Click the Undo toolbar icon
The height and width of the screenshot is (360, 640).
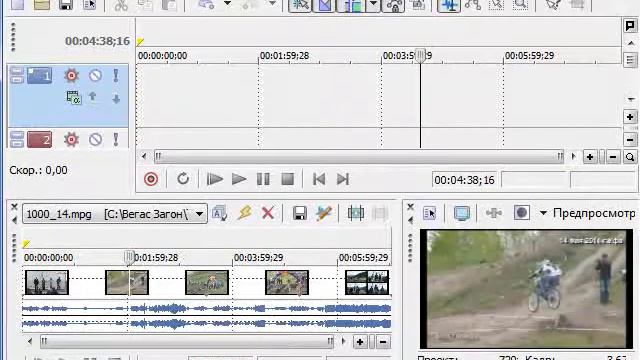pyautogui.click(x=206, y=5)
